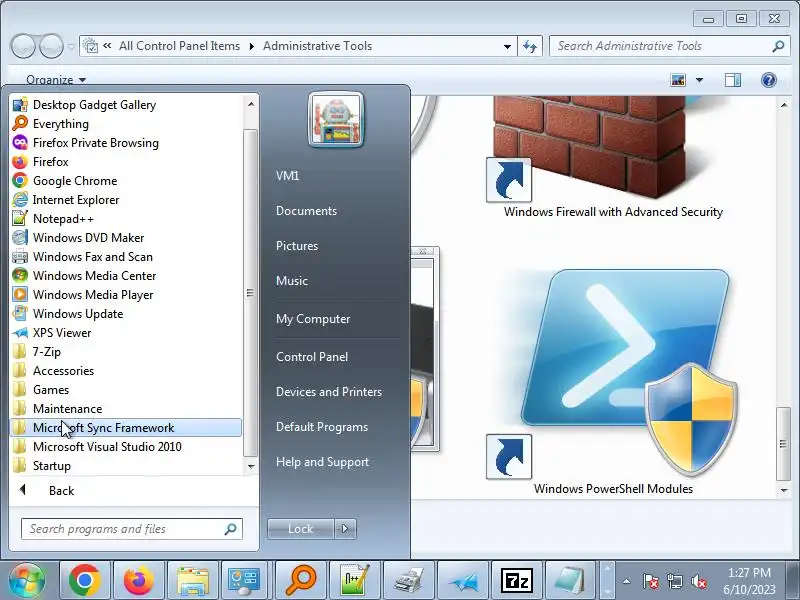Open shutdown options arrow beside Lock
The height and width of the screenshot is (600, 800).
click(x=345, y=529)
